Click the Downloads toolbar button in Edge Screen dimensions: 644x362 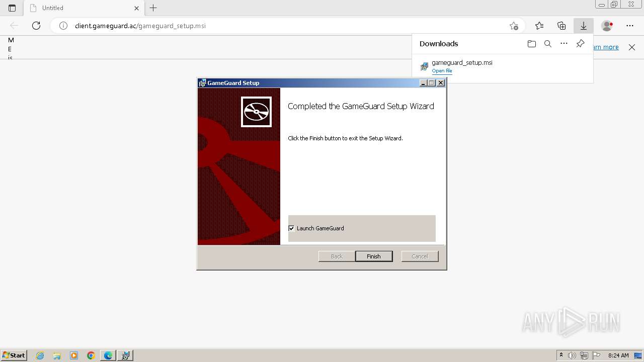point(584,26)
